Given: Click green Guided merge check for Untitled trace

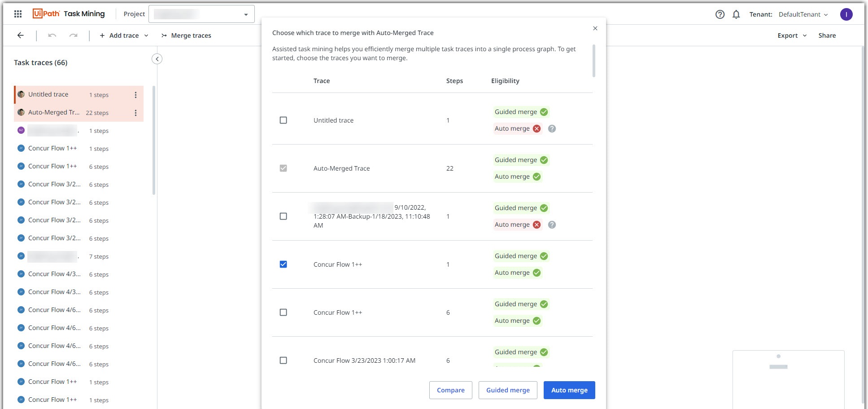Looking at the screenshot, I should coord(544,112).
